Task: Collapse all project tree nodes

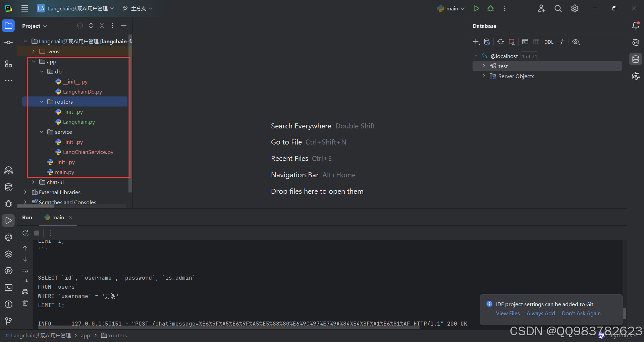Action: 102,25
